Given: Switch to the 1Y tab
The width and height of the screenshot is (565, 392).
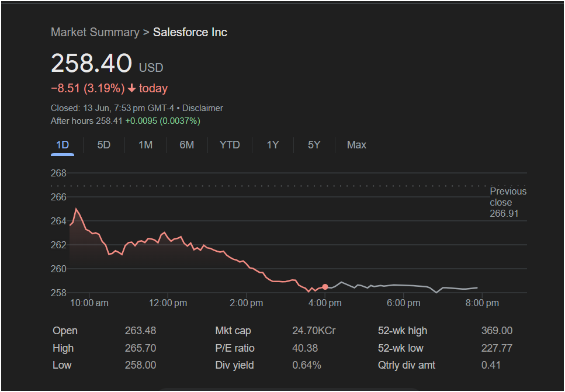Looking at the screenshot, I should coord(272,145).
